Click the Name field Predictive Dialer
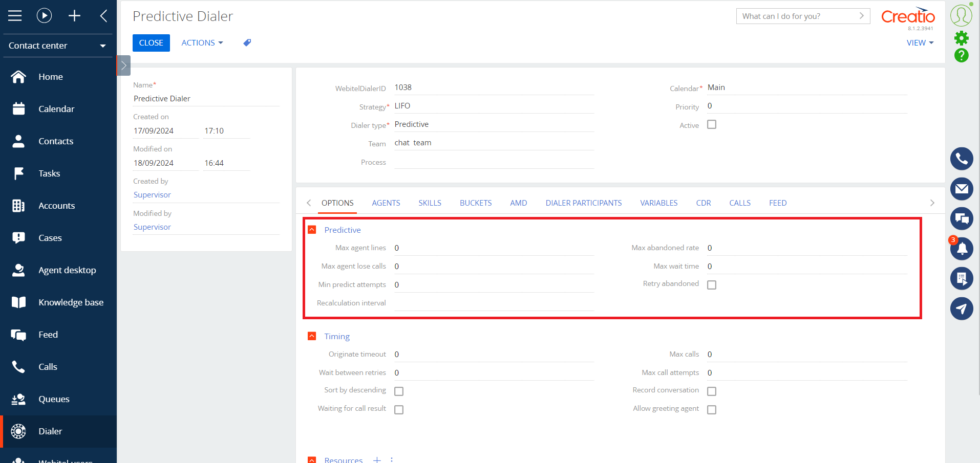This screenshot has width=980, height=463. tap(206, 99)
